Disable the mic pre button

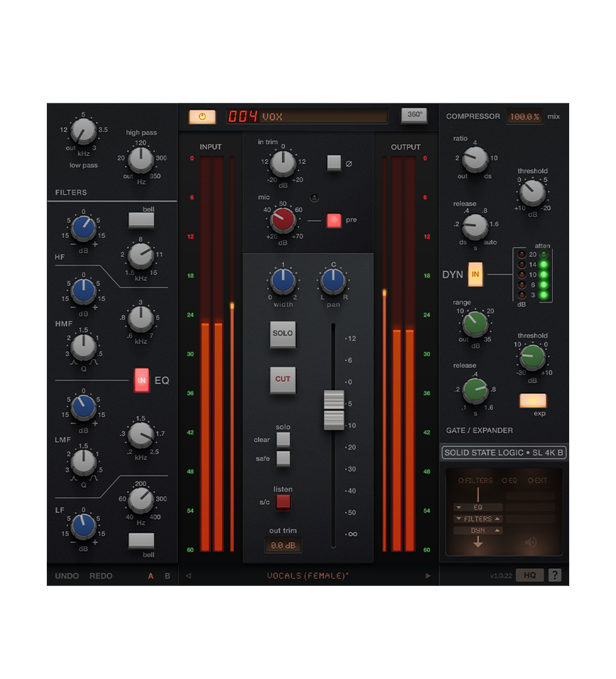(x=334, y=220)
